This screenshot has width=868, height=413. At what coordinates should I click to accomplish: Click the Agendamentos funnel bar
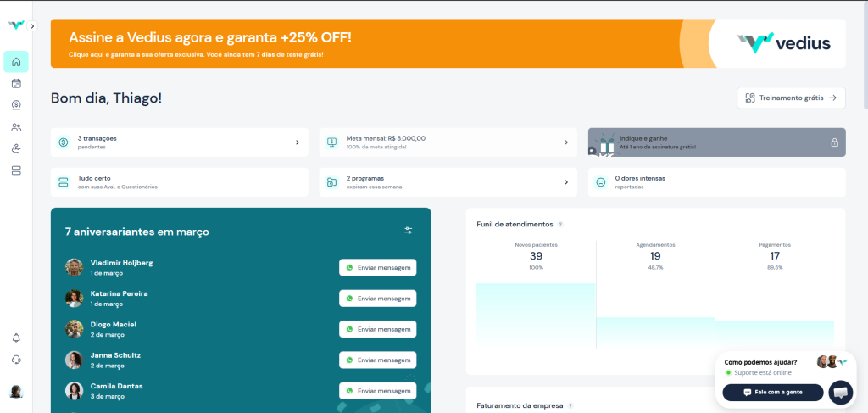(655, 333)
